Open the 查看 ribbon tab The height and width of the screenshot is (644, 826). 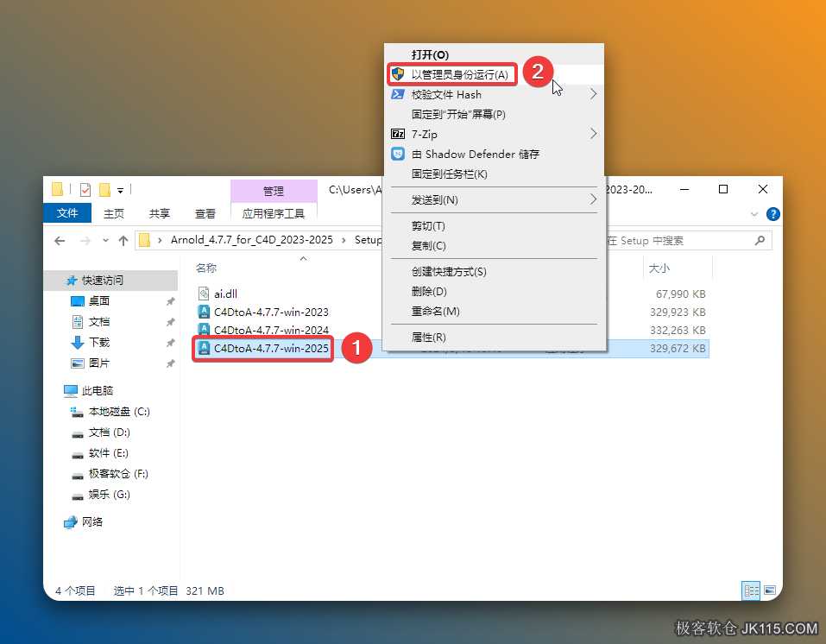coord(205,213)
